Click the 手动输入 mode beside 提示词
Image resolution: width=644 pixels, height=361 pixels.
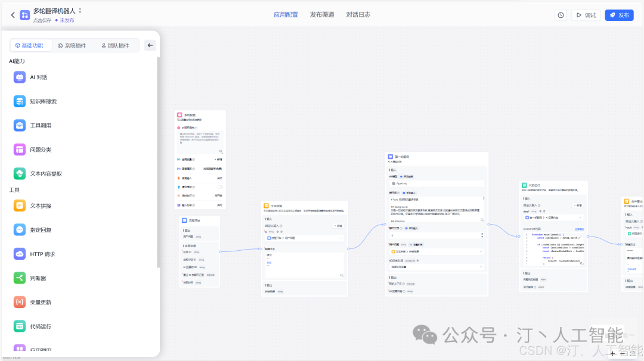[x=410, y=193]
